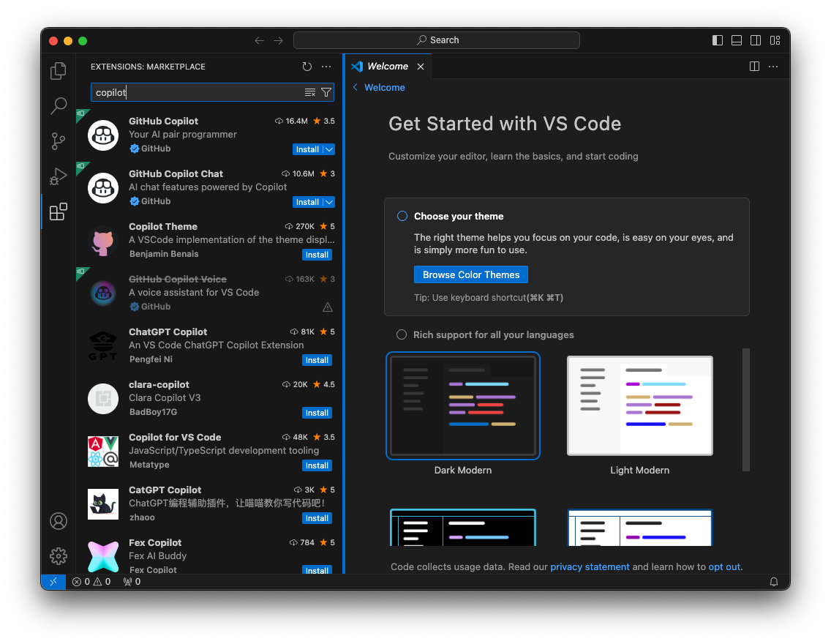Screen dimensions: 831x644
Task: Install the ChatGPT Copilot extension
Action: tap(317, 361)
